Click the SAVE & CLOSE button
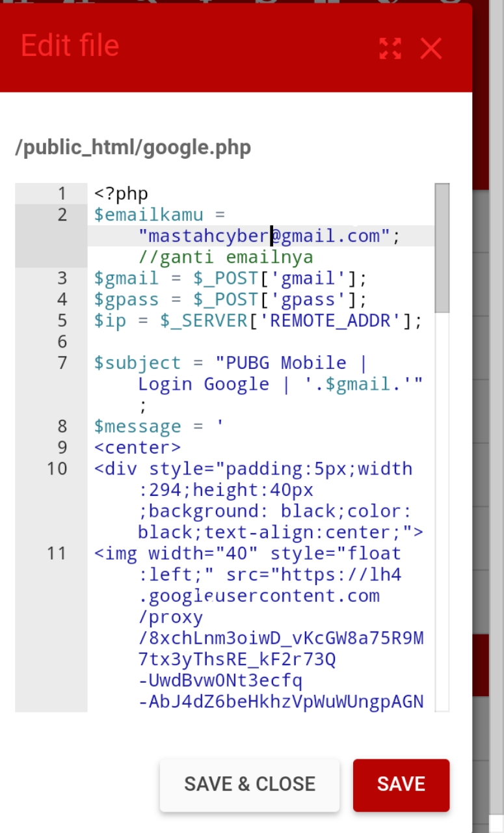 (250, 784)
